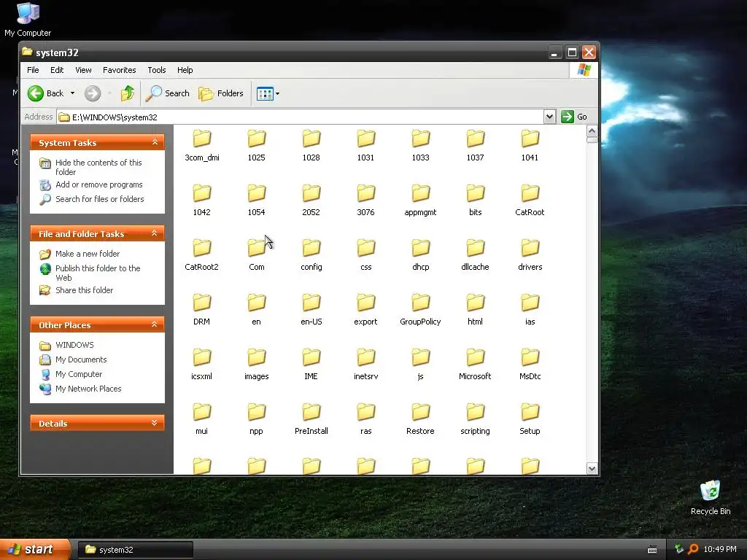Click the taskbar clock 10:49 PM
Viewport: 747px width, 560px height.
pos(720,550)
